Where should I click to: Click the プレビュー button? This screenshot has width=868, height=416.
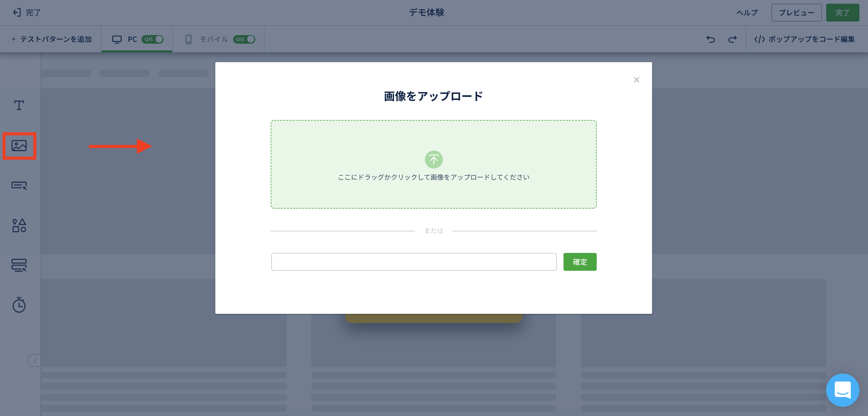(x=797, y=13)
